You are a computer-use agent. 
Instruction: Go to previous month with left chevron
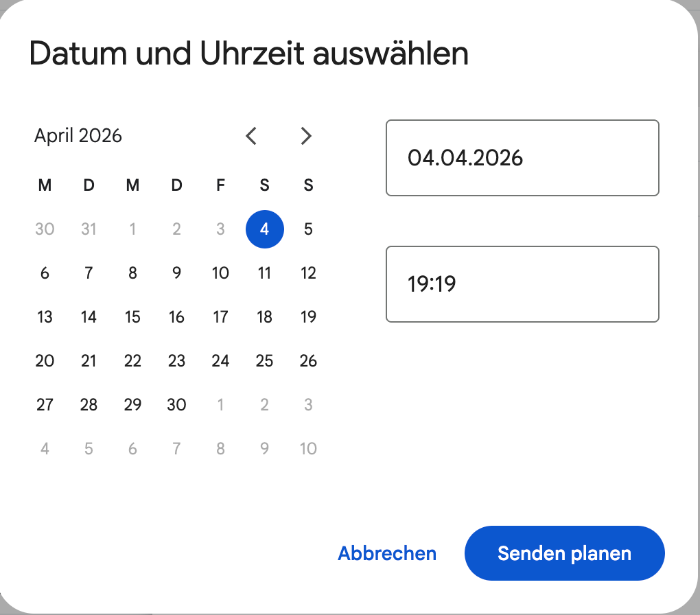pyautogui.click(x=251, y=136)
